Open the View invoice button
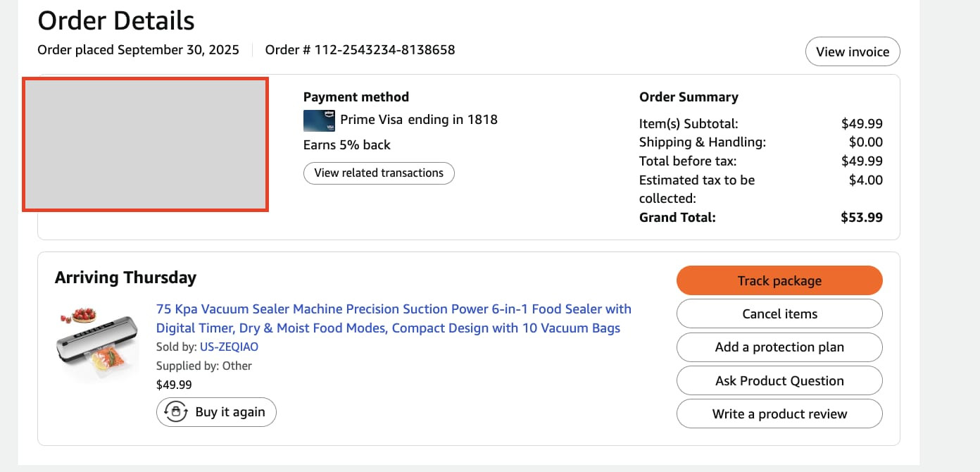This screenshot has height=472, width=980. 853,51
